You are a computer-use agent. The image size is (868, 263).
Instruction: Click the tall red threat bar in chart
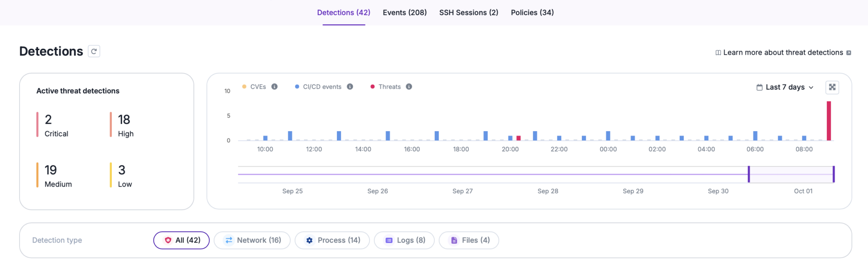pos(829,121)
